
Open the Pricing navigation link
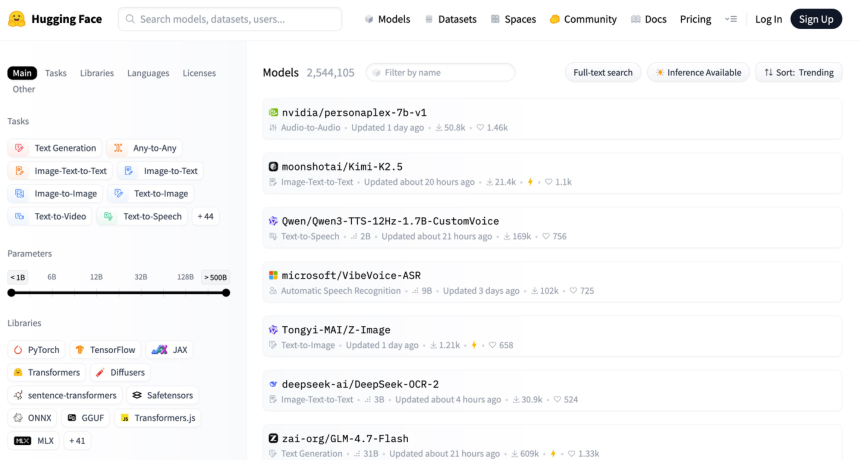(695, 19)
